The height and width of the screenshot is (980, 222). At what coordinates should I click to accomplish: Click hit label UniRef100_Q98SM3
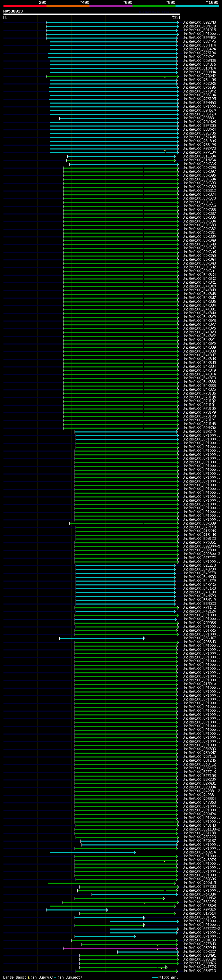tap(199, 642)
